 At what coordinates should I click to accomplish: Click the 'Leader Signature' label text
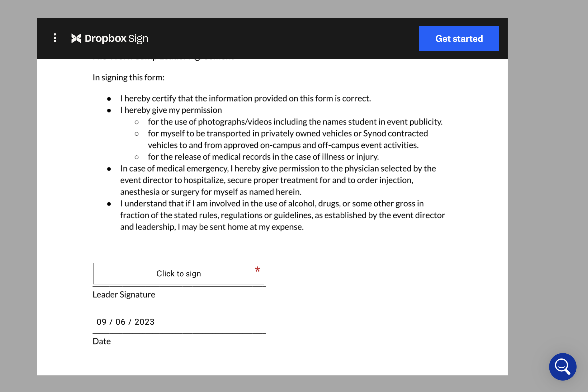pyautogui.click(x=124, y=294)
